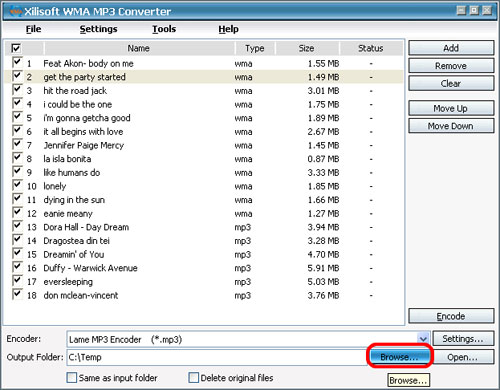Screen dimensions: 500x390
Task: Select track name 'get the party started'
Action: (84, 77)
